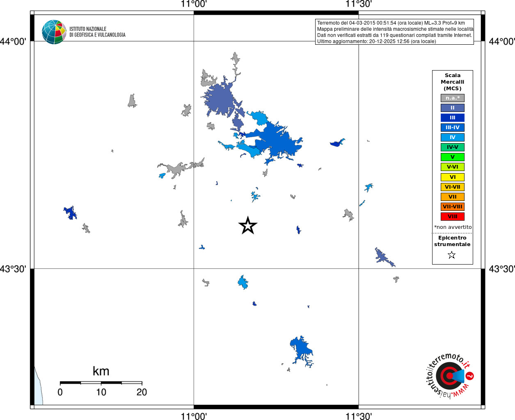Click the *non avvertito footnote
This screenshot has width=515, height=420.
pyautogui.click(x=453, y=227)
